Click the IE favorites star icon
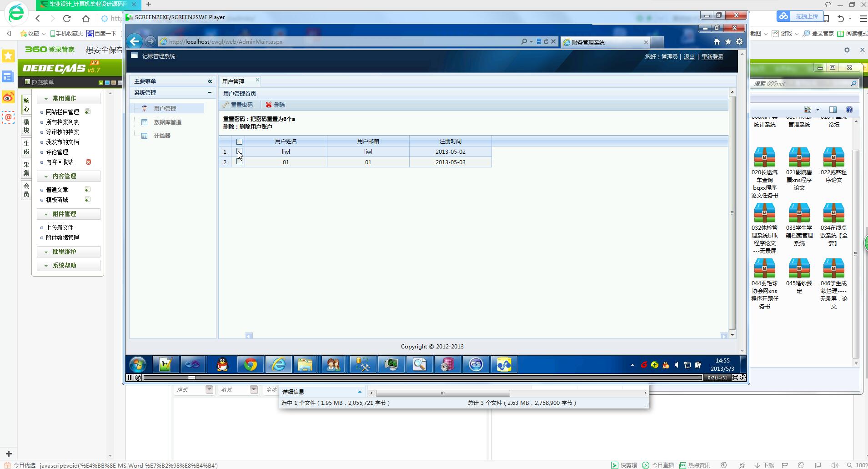 coord(728,42)
